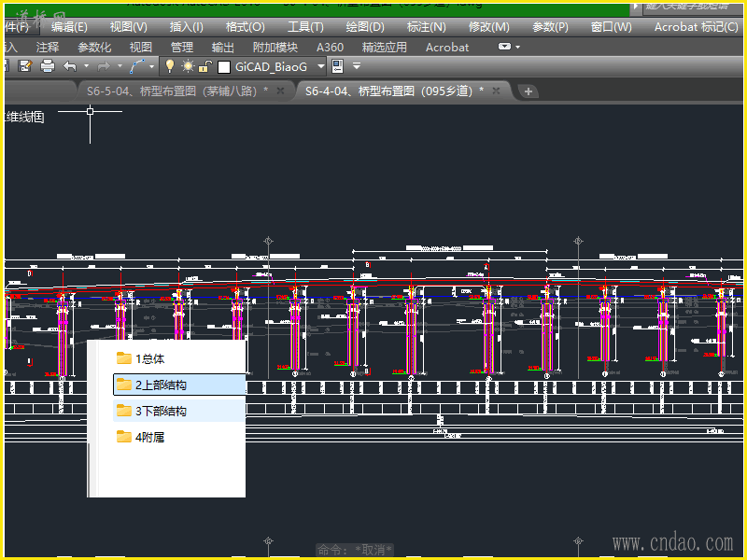
Task: Toggle layer freeze sun icon
Action: pyautogui.click(x=188, y=66)
